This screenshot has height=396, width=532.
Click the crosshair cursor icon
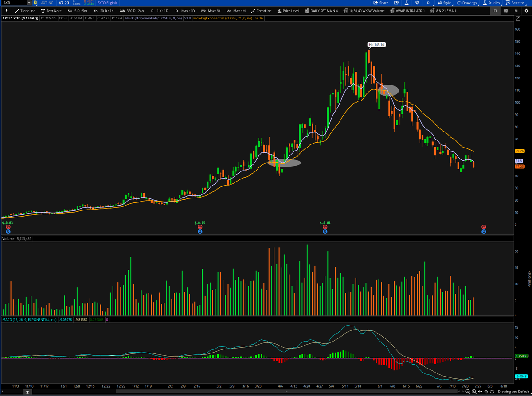point(486,392)
